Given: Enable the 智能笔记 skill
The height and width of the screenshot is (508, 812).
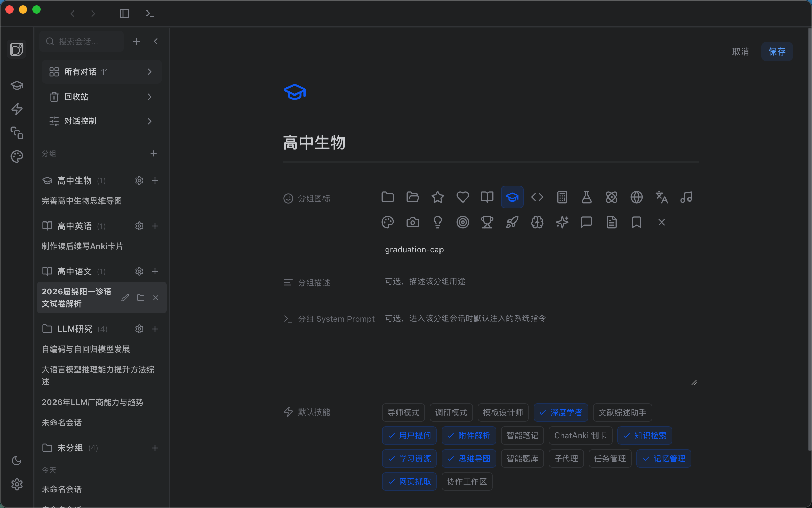Looking at the screenshot, I should click(x=522, y=436).
